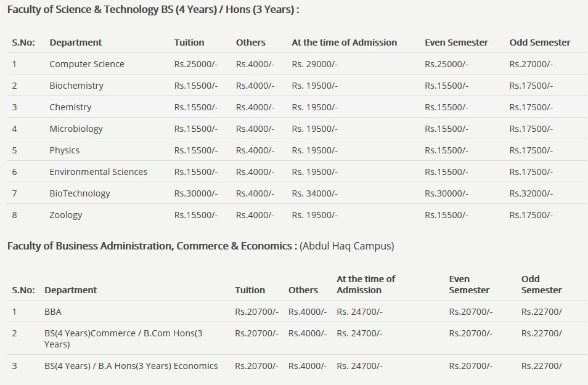Click the Rs. 29000/- admission fee
Image resolution: width=588 pixels, height=385 pixels.
point(315,64)
